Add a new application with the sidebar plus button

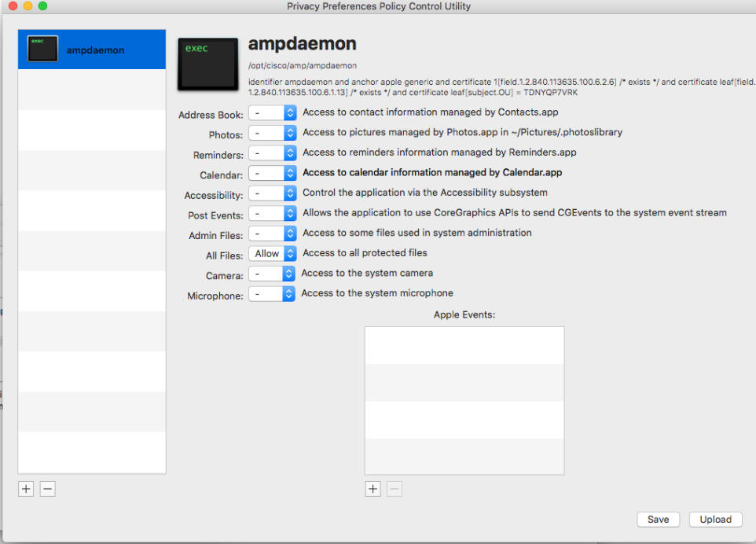click(x=26, y=489)
